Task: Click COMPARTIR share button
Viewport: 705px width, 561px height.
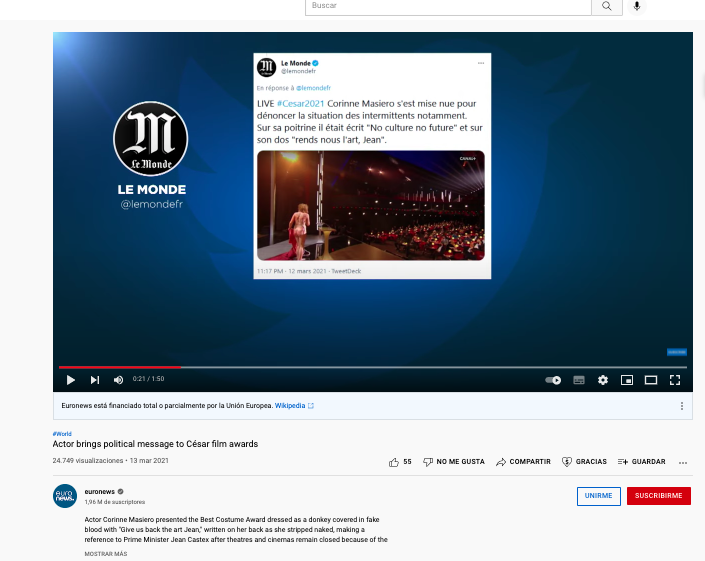Action: (523, 462)
